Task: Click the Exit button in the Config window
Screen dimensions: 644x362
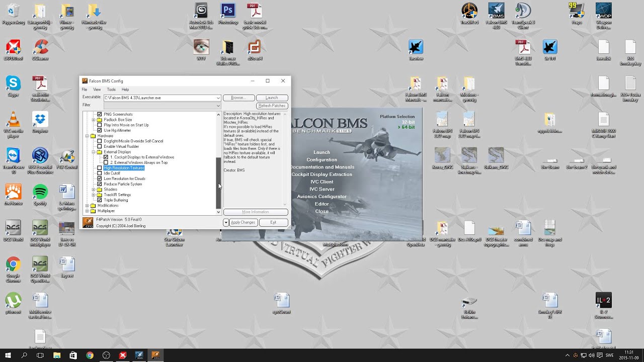Action: click(273, 222)
